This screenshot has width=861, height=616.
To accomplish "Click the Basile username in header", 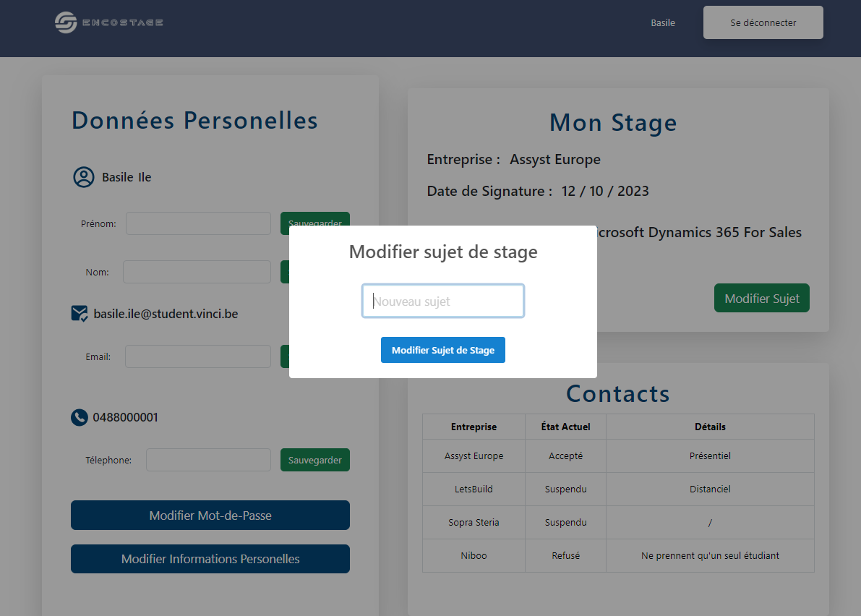I will [x=663, y=22].
